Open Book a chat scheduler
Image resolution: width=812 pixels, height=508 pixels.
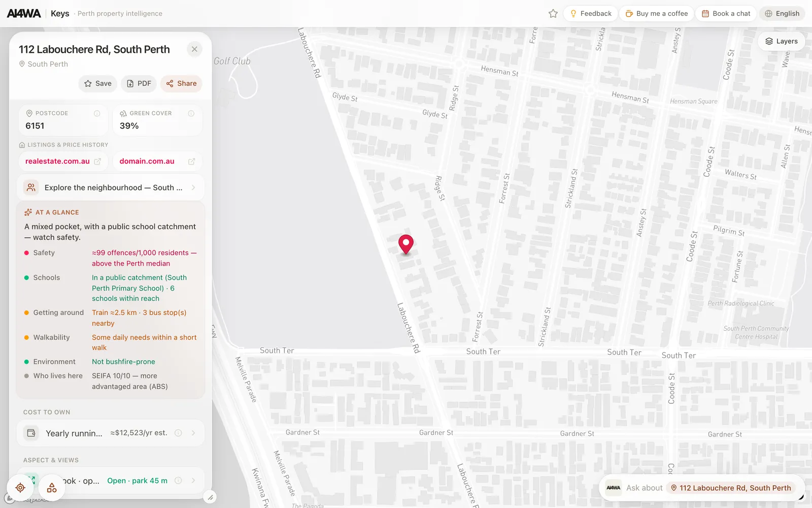pos(726,14)
